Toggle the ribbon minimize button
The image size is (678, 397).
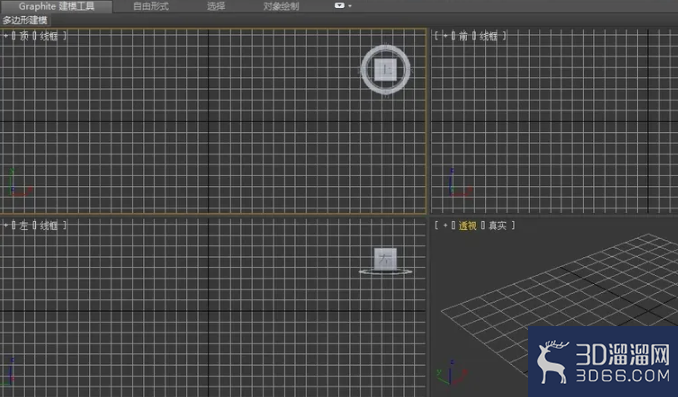(339, 6)
